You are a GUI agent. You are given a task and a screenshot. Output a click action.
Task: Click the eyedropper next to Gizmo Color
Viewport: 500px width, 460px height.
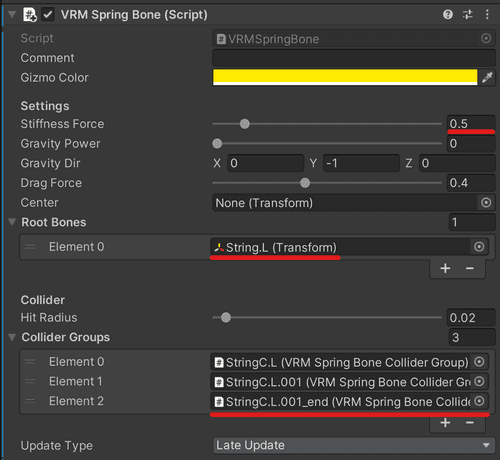(x=487, y=77)
